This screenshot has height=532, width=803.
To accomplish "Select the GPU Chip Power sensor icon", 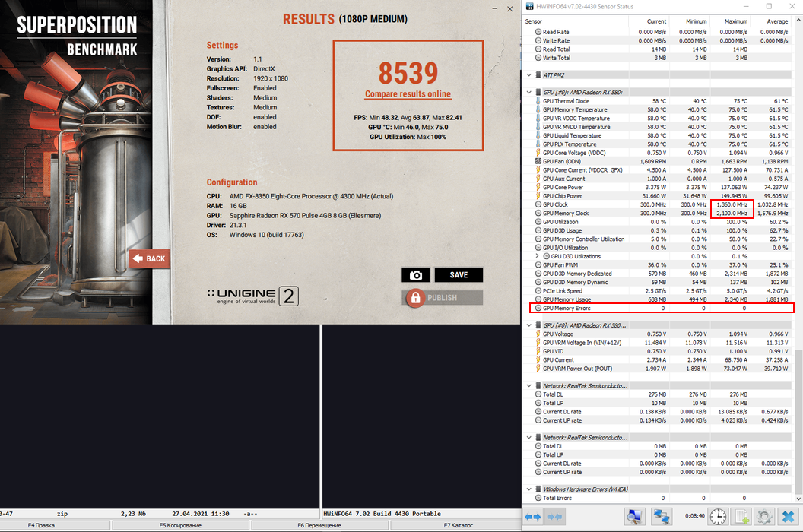I will coord(538,195).
